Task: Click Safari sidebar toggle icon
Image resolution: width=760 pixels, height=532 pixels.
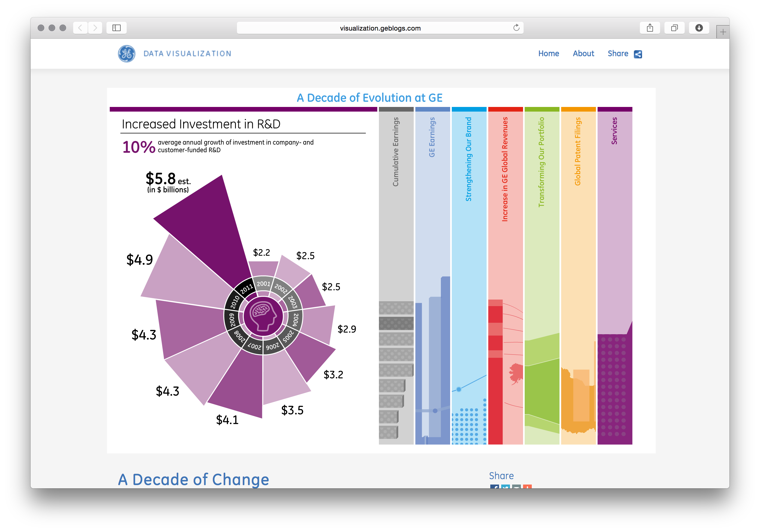Action: [117, 28]
